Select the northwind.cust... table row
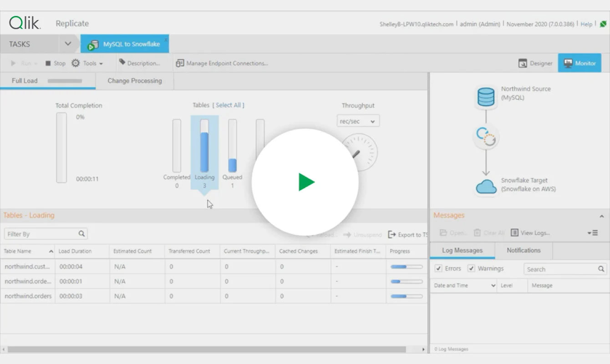 [213, 267]
